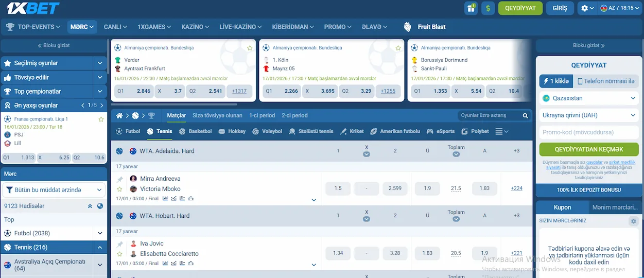Open the settings gear in header
The width and height of the screenshot is (644, 278).
click(x=586, y=8)
